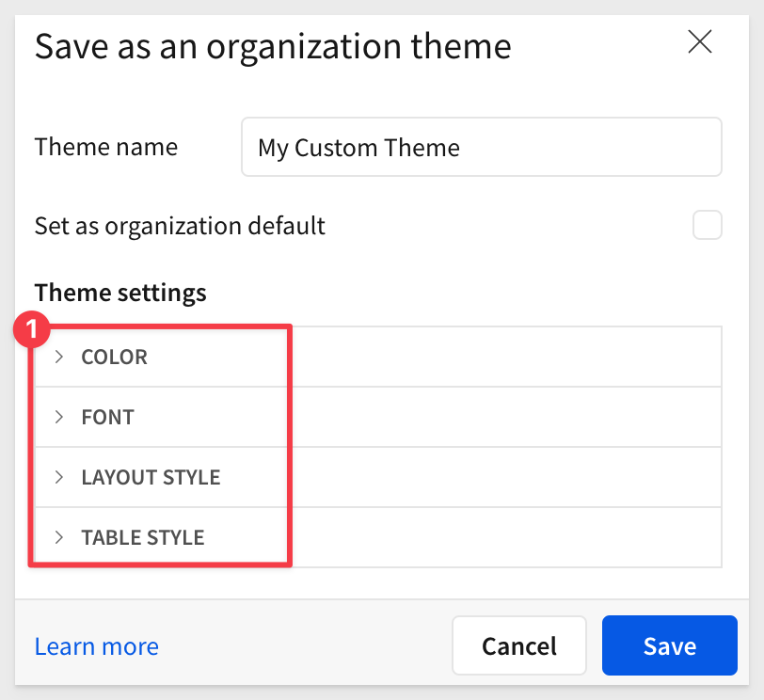Screen dimensions: 764x700
Task: Select the FONT settings label
Action: (107, 417)
